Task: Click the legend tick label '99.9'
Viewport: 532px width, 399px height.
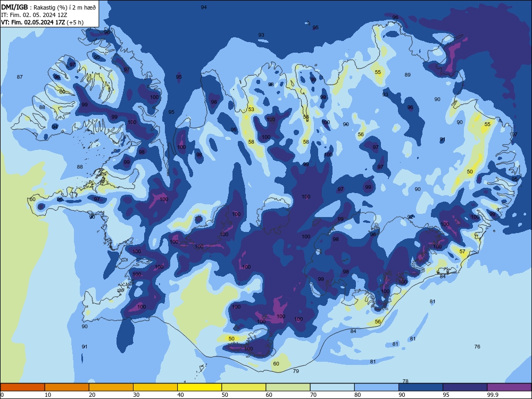Action: coord(493,395)
